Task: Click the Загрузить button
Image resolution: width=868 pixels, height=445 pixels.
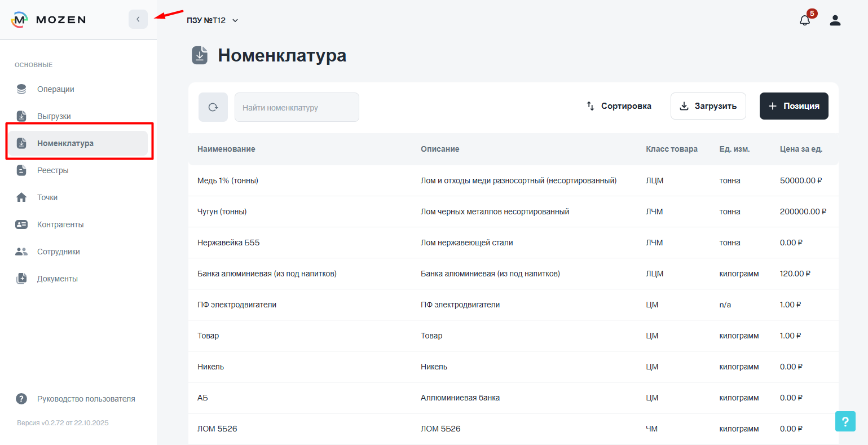Action: click(x=708, y=106)
